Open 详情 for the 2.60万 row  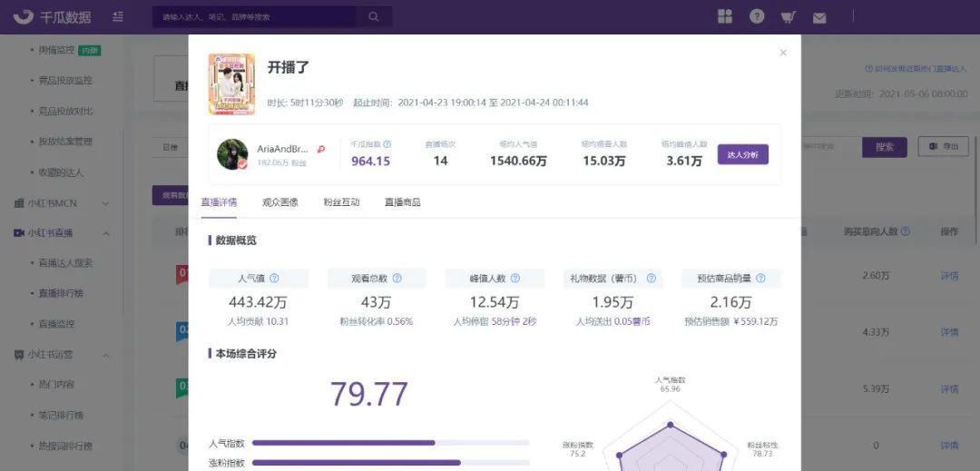coord(949,276)
